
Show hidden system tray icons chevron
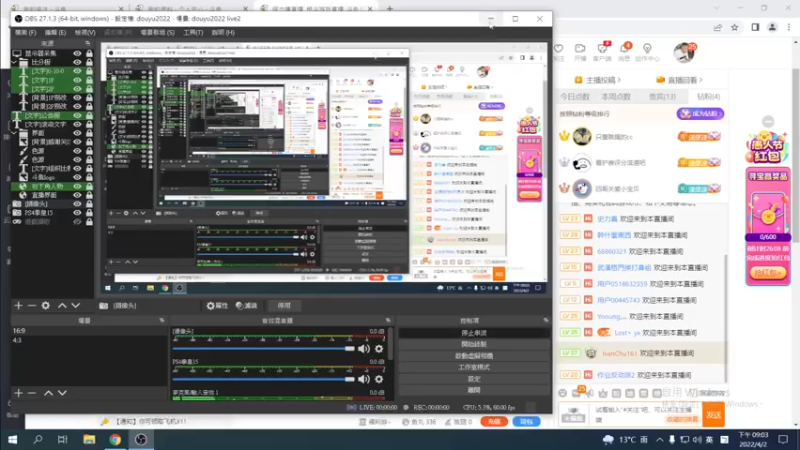(660, 439)
